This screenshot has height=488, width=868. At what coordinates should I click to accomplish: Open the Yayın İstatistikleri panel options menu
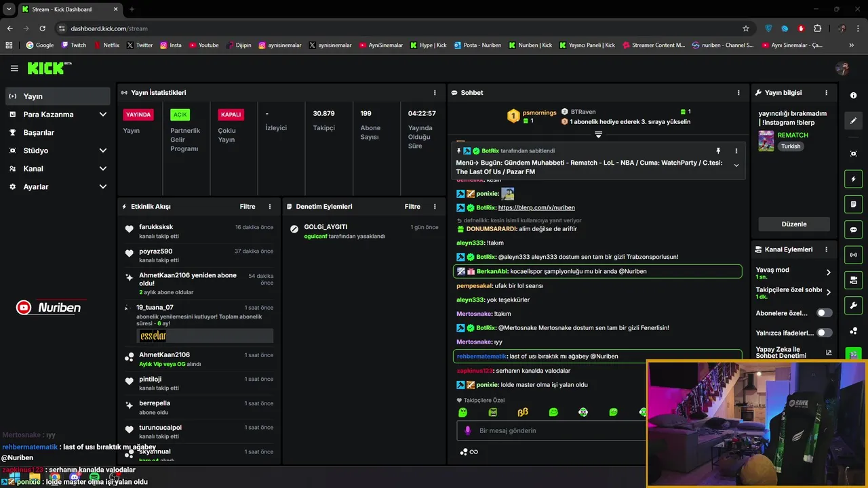coord(435,93)
